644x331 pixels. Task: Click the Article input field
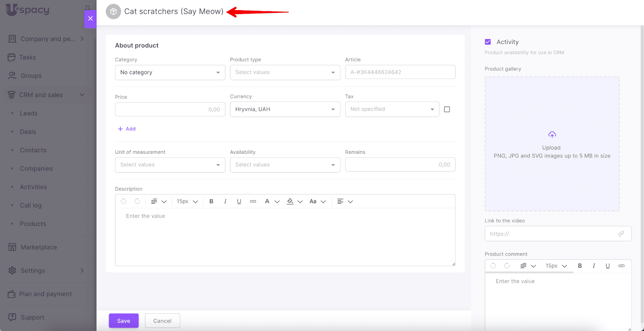coord(400,72)
